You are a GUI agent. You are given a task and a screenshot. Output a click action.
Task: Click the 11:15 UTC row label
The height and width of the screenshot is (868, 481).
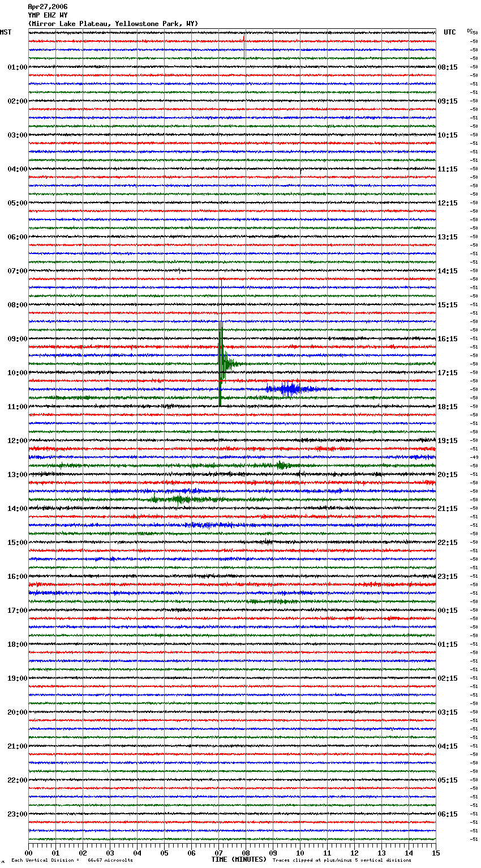pyautogui.click(x=448, y=169)
